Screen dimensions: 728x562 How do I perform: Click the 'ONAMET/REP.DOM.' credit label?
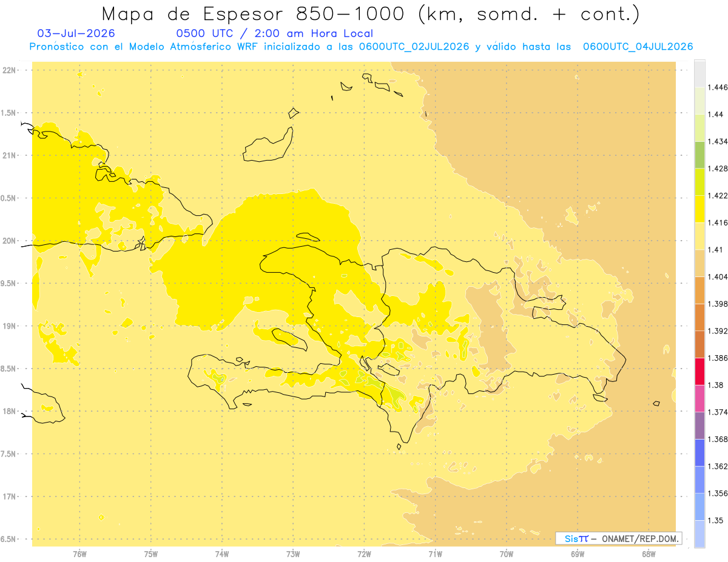640,538
